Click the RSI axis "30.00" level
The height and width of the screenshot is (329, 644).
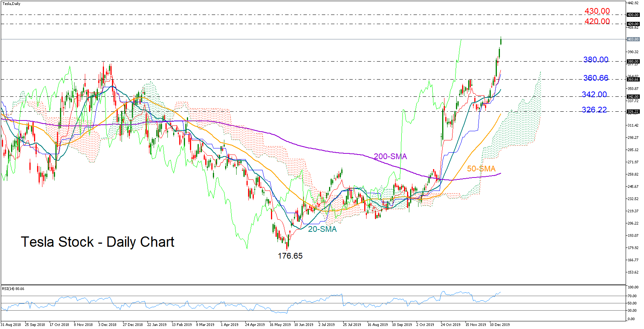632,311
